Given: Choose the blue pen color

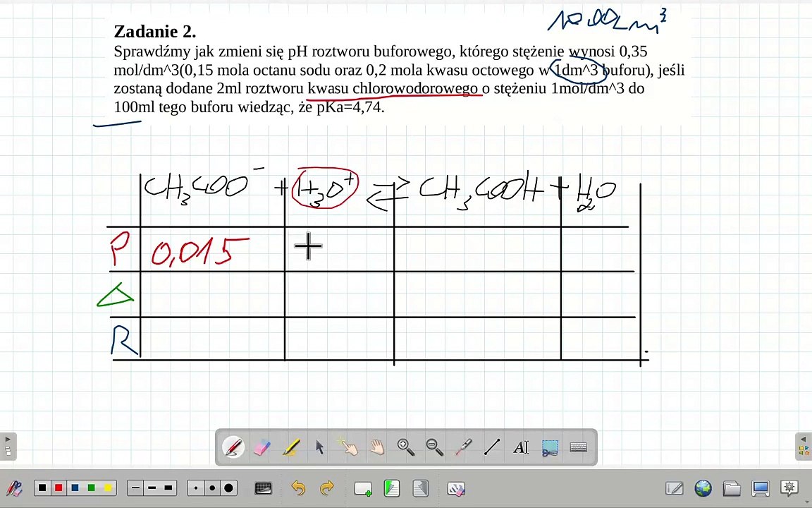Looking at the screenshot, I should point(75,488).
